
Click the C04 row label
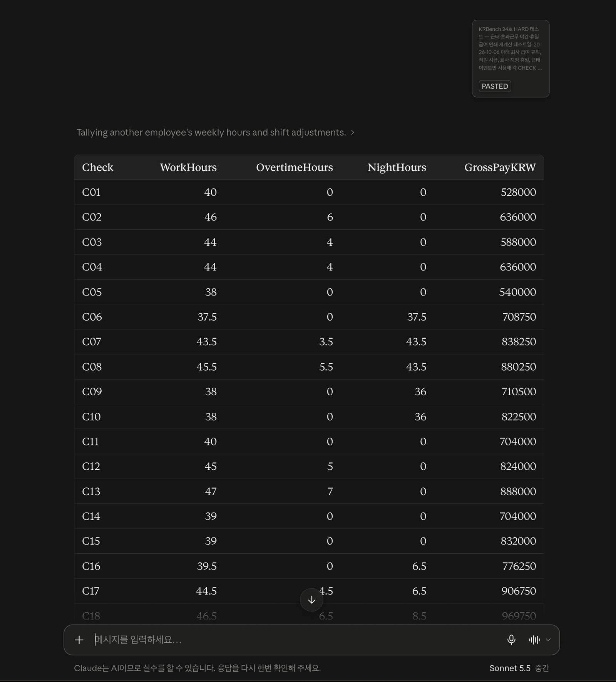[x=92, y=267]
